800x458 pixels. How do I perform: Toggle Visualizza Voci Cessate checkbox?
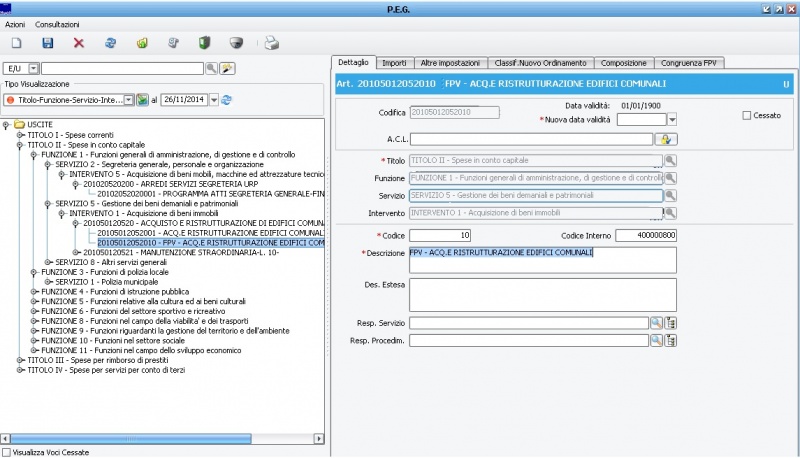pos(6,452)
